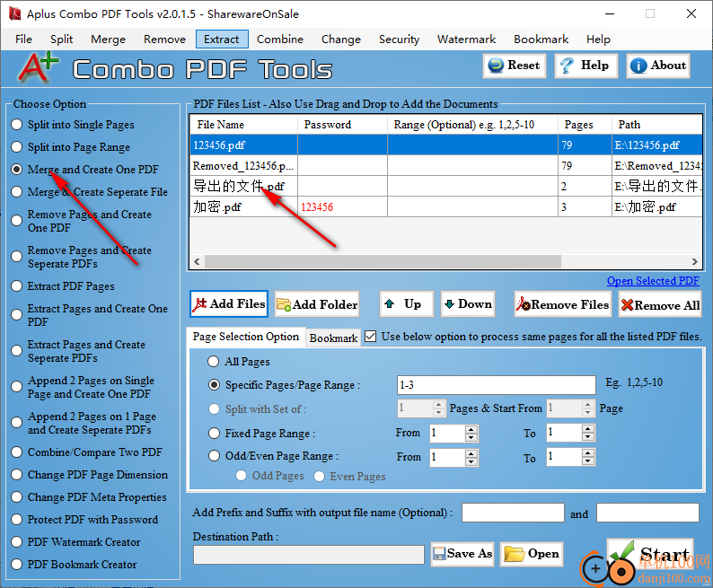The width and height of the screenshot is (713, 588).
Task: Toggle 'Use below option to process same pages' checkbox
Action: (x=371, y=337)
